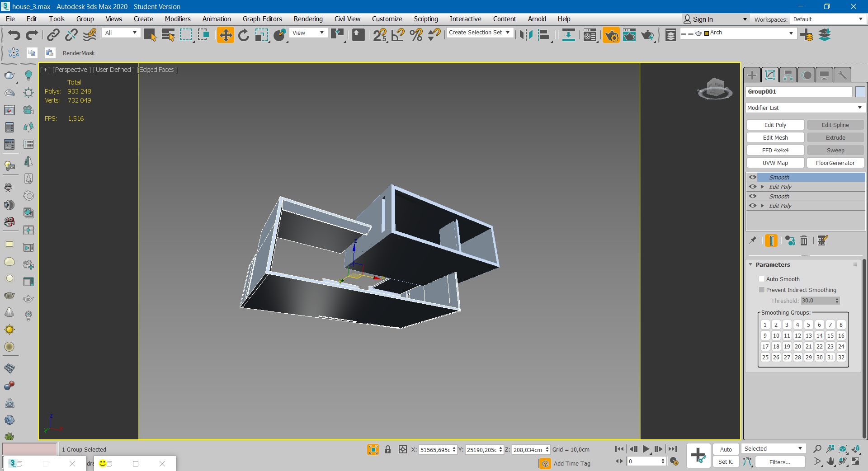Image resolution: width=868 pixels, height=471 pixels.
Task: Activate Select and Rotate tool
Action: (244, 35)
